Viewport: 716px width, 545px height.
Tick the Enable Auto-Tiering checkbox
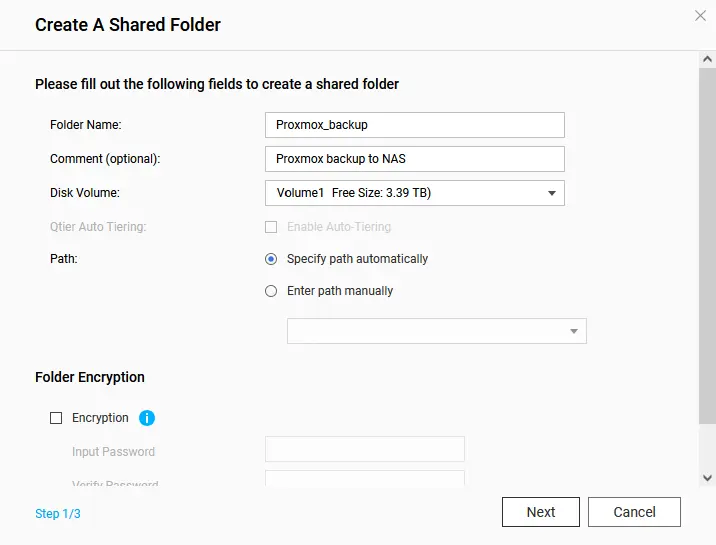click(271, 227)
